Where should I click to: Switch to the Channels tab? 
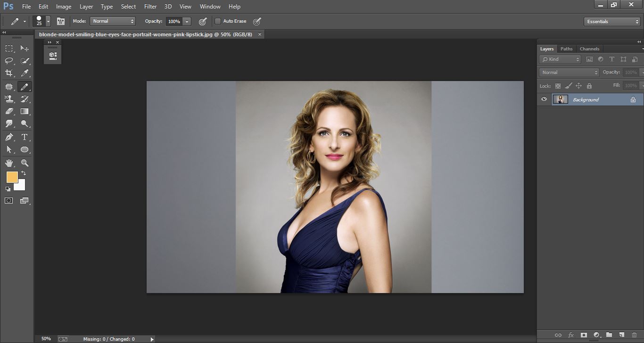[x=589, y=49]
